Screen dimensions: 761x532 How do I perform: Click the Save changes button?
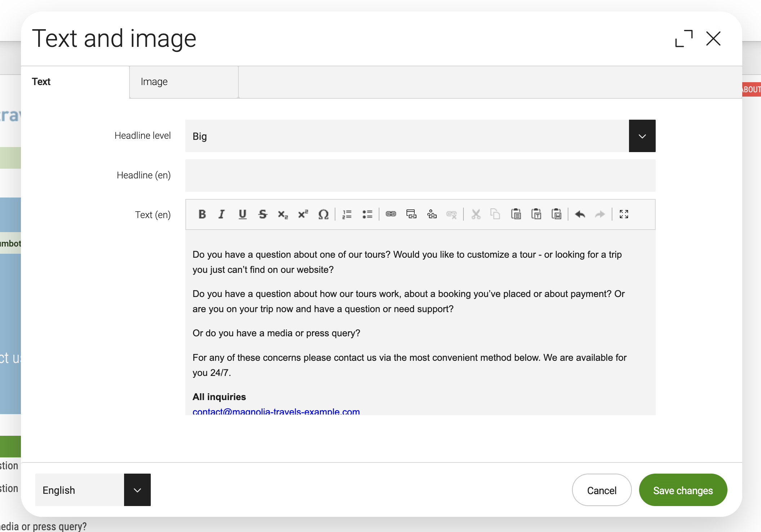coord(682,490)
